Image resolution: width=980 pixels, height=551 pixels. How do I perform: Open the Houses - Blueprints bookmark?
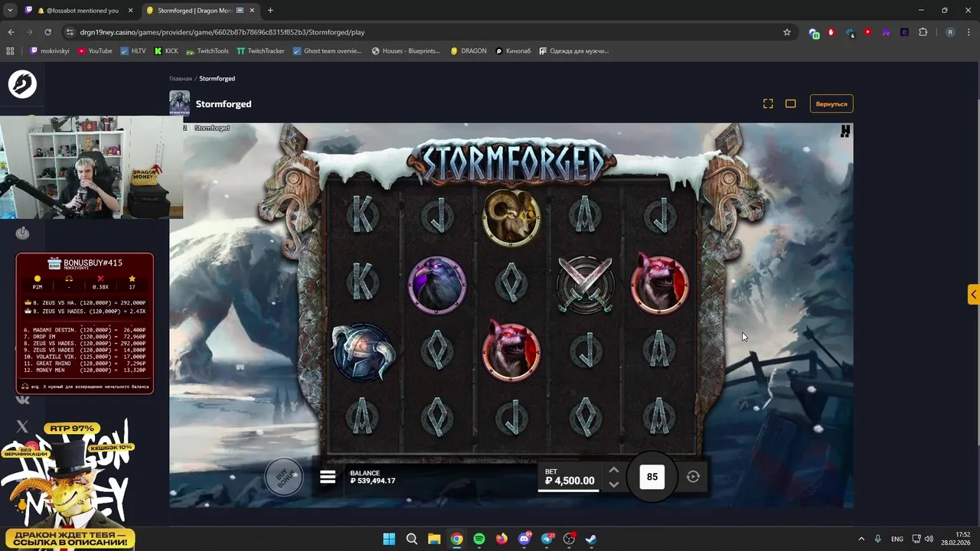pos(407,51)
